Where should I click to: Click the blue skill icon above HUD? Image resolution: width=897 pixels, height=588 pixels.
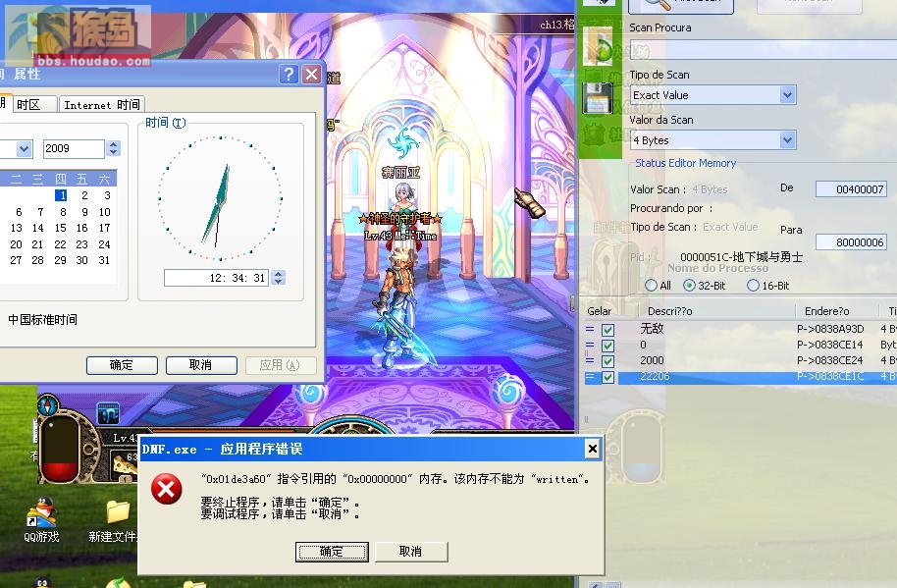(108, 413)
